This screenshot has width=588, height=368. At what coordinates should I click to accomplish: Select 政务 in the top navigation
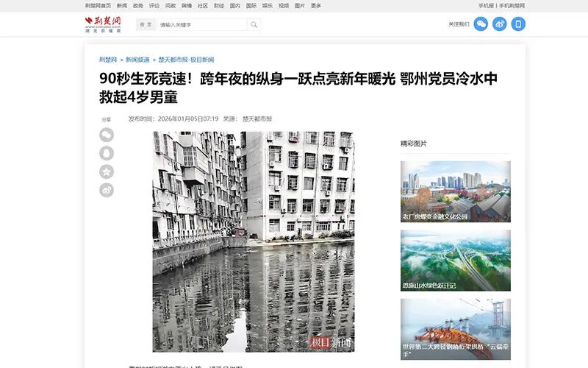[138, 5]
